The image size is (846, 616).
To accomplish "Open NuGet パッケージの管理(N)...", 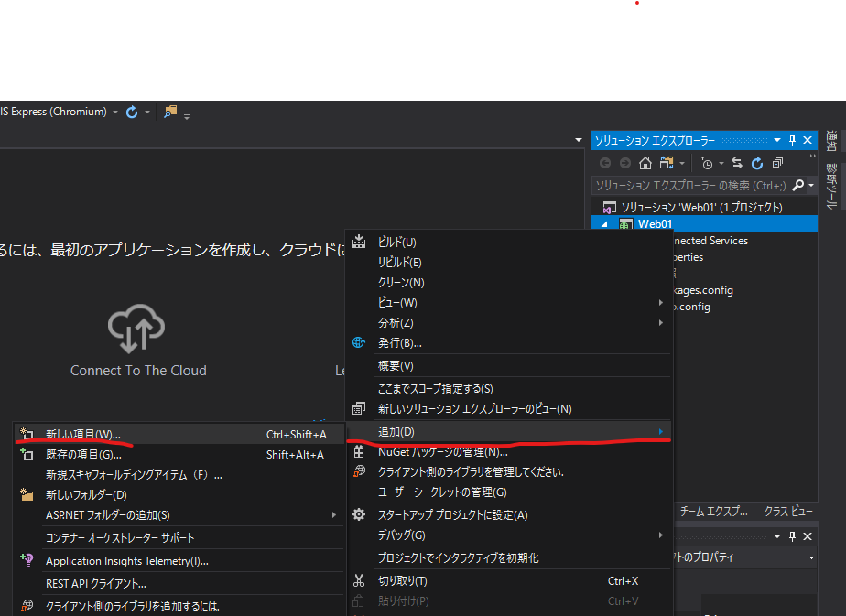I will coord(509,452).
